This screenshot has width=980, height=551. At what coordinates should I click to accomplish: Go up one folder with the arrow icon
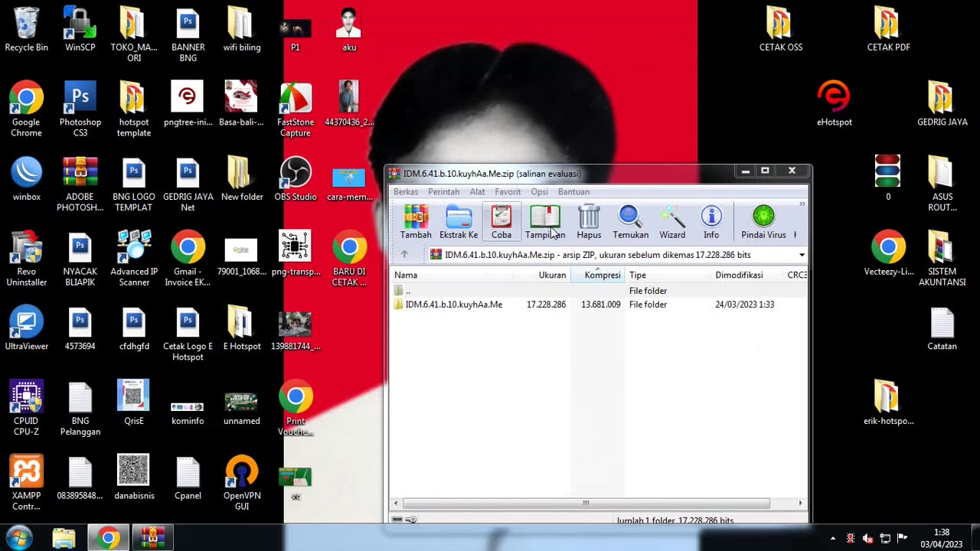(404, 255)
